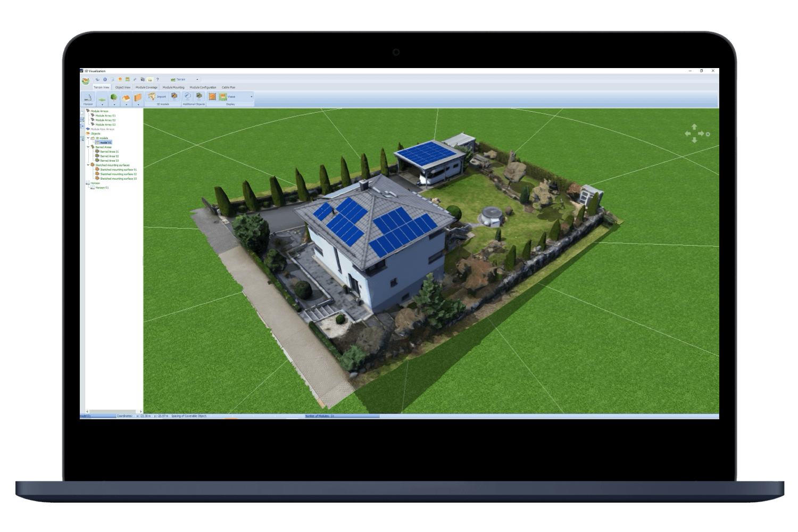Open the Terrain dropdown in title toolbar
This screenshot has height=532, width=798.
pos(197,79)
